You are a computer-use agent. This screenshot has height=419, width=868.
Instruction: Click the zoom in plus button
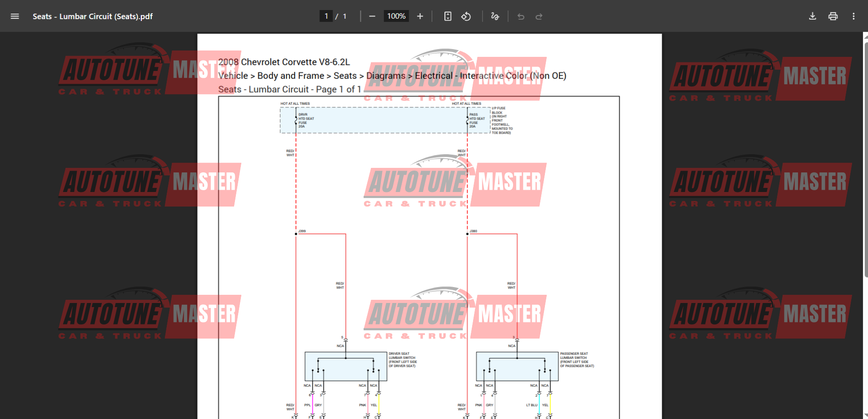[420, 16]
